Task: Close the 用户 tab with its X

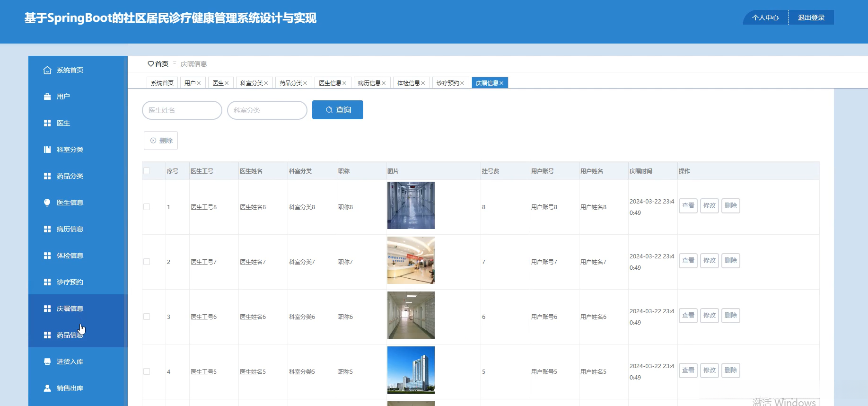Action: (x=199, y=83)
